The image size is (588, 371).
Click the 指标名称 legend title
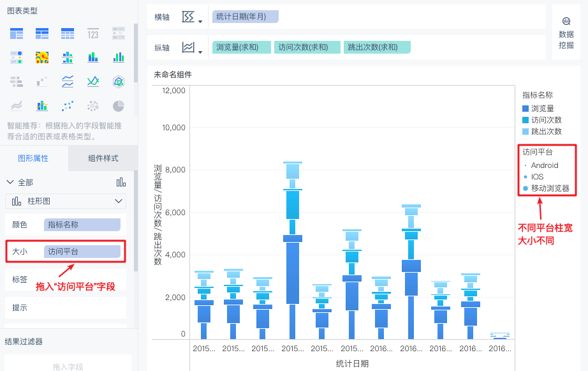click(538, 95)
